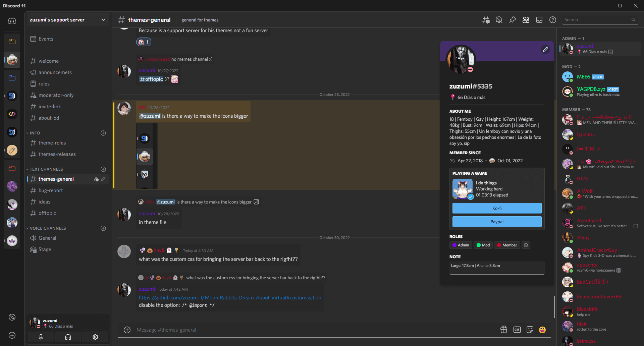The height and width of the screenshot is (346, 644).
Task: Open zuzumi's support server dropdown
Action: (68, 20)
